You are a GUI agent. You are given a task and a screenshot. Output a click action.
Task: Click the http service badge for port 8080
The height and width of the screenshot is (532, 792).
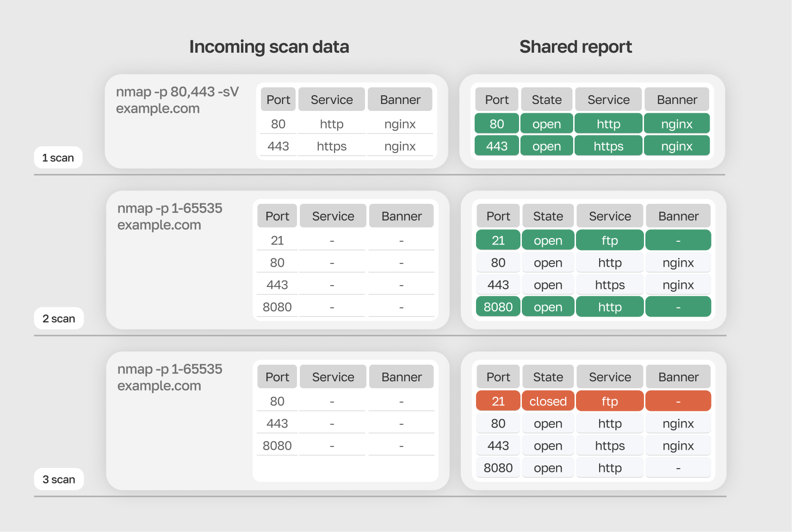coord(610,306)
